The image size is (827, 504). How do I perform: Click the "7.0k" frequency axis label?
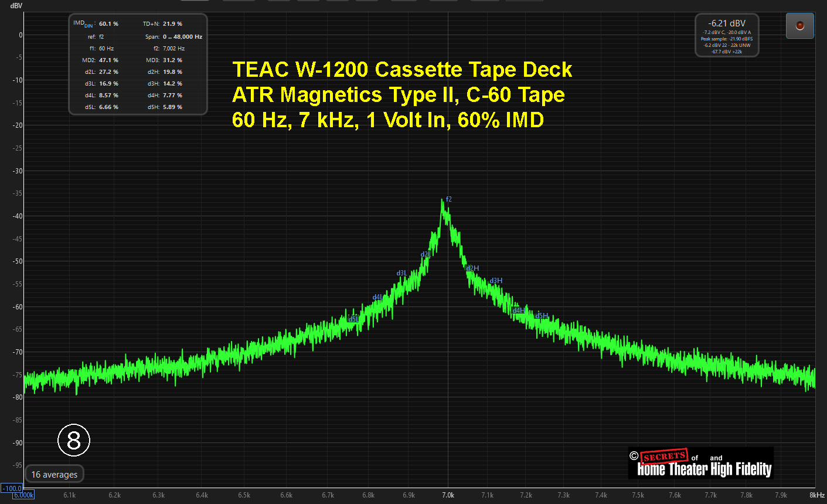pos(448,495)
